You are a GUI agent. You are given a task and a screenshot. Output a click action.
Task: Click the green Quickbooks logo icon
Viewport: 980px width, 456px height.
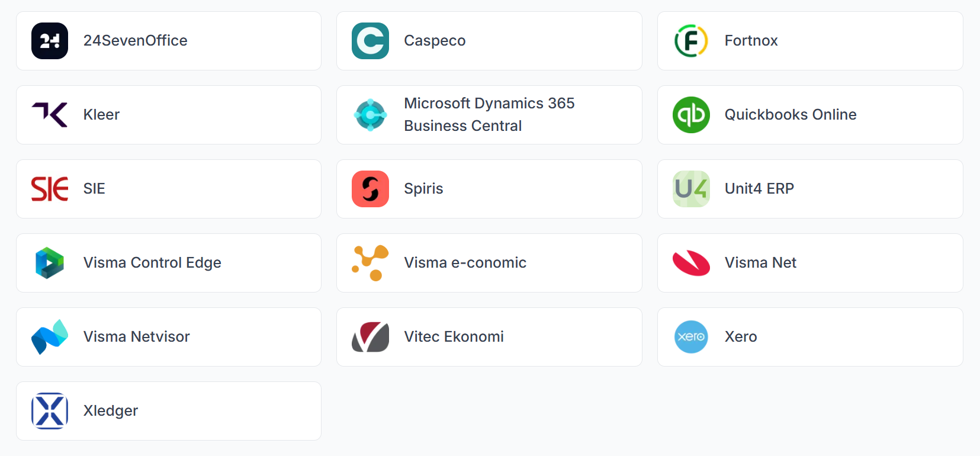coord(691,115)
